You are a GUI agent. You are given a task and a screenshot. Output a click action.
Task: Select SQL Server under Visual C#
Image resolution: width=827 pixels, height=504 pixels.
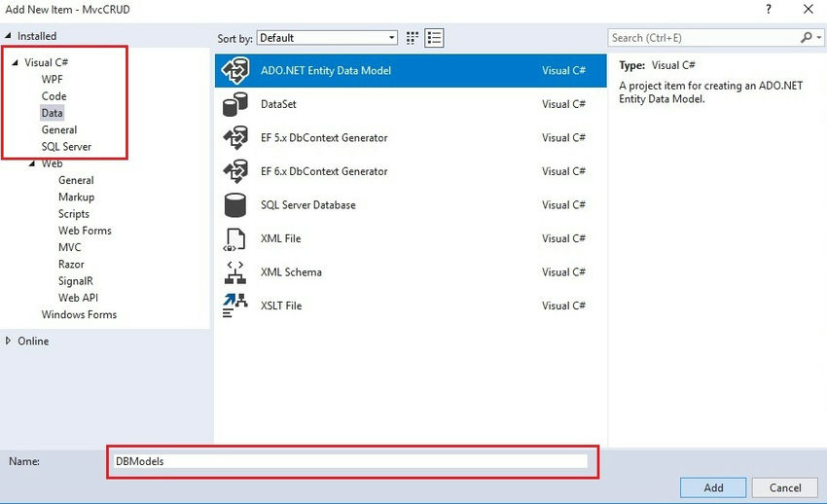tap(66, 147)
